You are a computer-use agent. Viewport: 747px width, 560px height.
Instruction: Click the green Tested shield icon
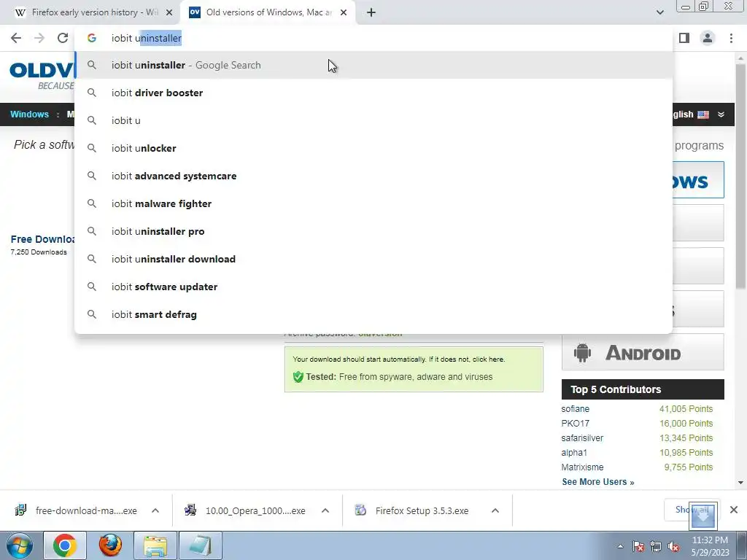point(298,377)
